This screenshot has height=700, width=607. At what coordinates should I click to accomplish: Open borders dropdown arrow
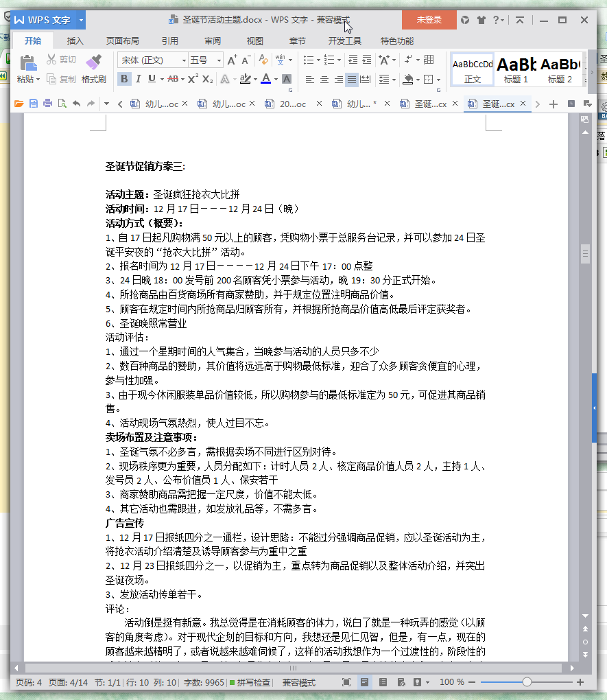coord(438,80)
